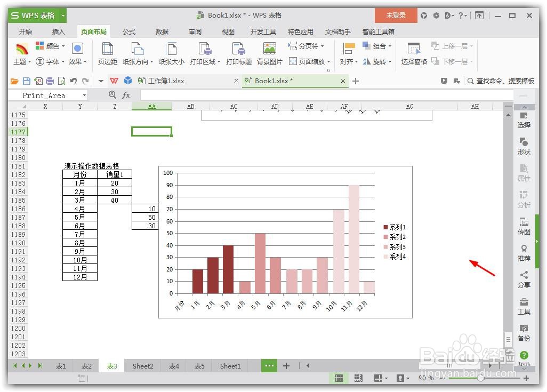Image resolution: width=547 pixels, height=392 pixels.
Task: Click the 系列3 legend entry
Action: coord(395,247)
